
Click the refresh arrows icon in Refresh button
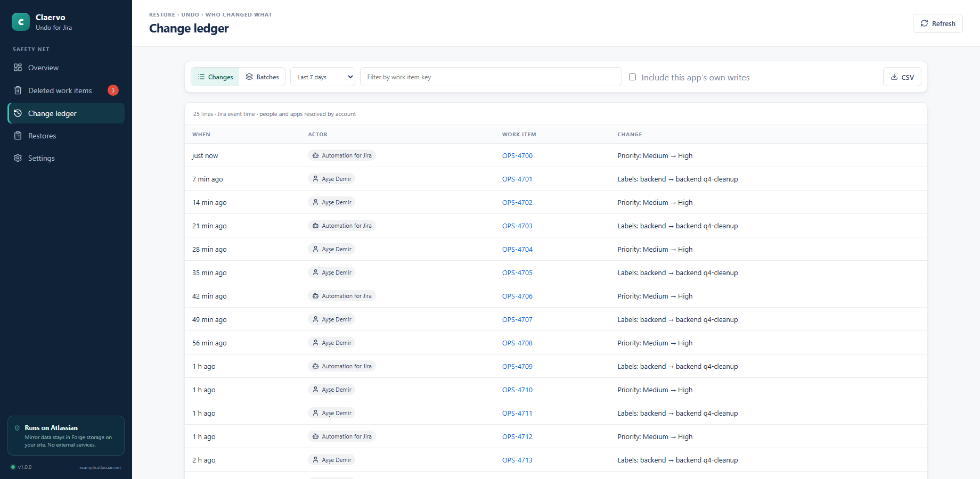coord(925,23)
